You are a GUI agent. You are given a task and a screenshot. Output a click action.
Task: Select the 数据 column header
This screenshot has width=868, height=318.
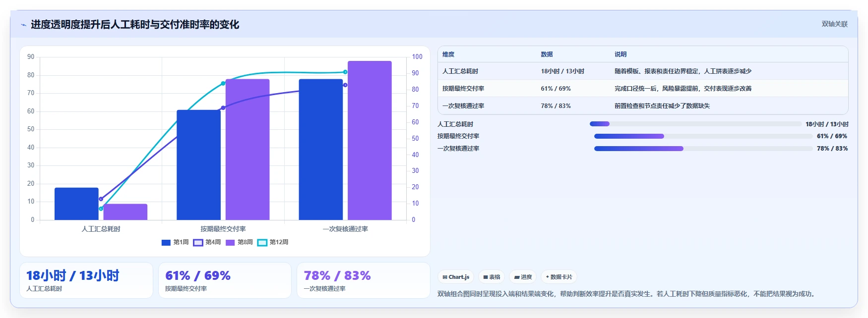pyautogui.click(x=547, y=54)
